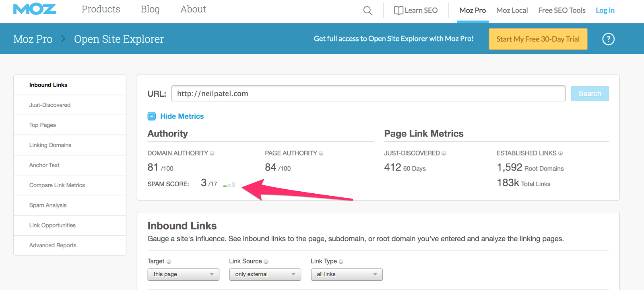Select Inbound Links in sidebar
The image size is (644, 290).
[70, 85]
